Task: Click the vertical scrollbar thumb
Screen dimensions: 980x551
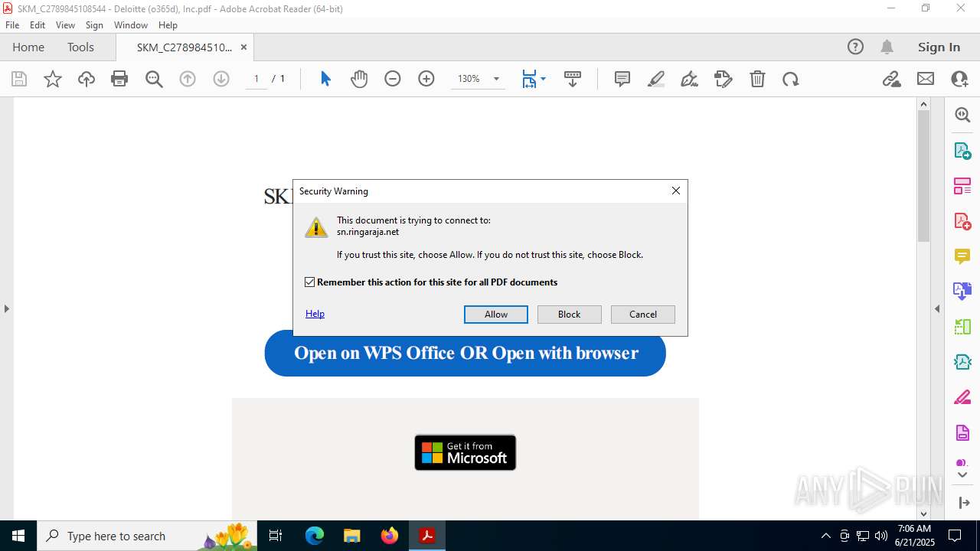Action: click(923, 175)
